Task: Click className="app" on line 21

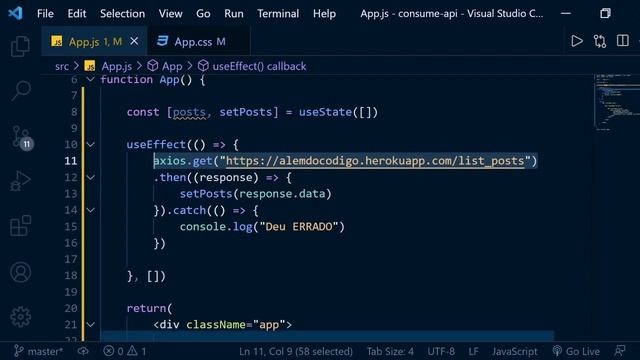Action: tap(236, 324)
